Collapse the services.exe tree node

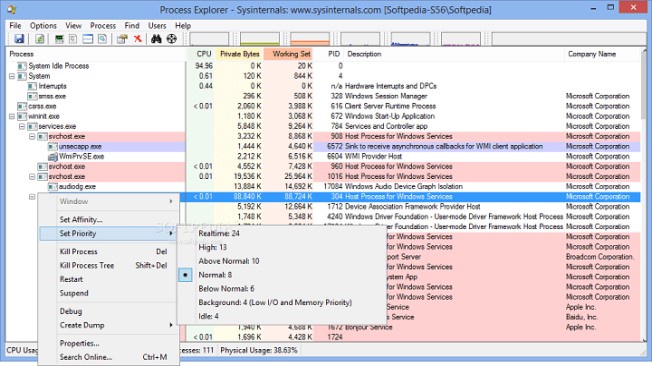[x=22, y=126]
